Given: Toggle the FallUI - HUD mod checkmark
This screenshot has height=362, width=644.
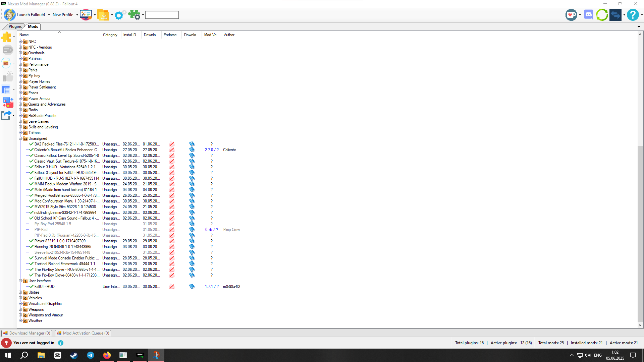Looking at the screenshot, I should pos(31,287).
